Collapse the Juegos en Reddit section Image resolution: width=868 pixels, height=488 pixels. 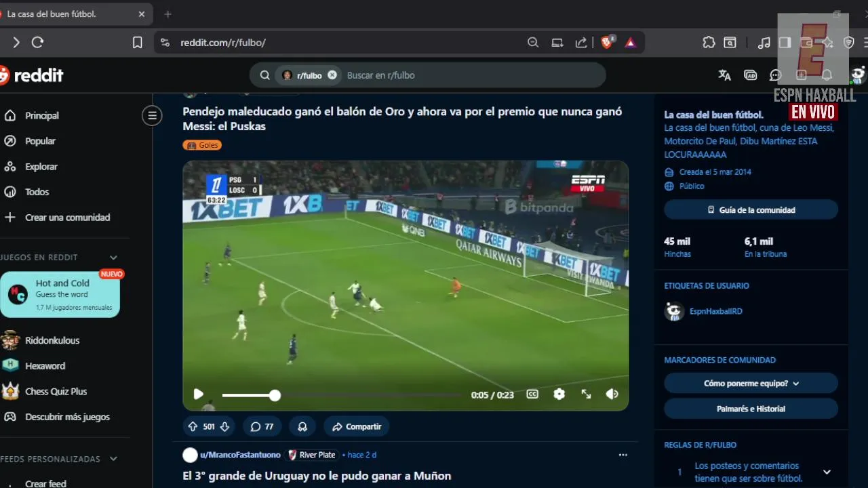pos(113,258)
